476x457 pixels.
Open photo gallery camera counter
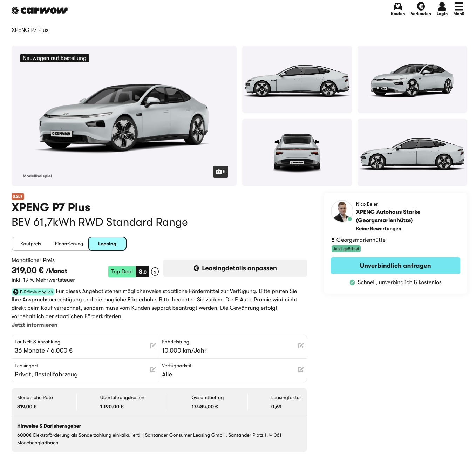coord(220,172)
